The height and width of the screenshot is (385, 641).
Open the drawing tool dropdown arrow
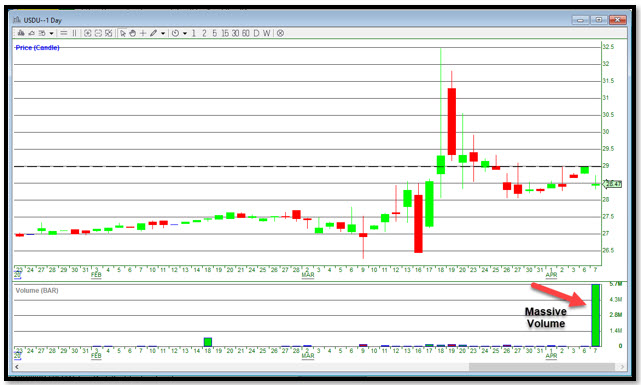pyautogui.click(x=163, y=34)
